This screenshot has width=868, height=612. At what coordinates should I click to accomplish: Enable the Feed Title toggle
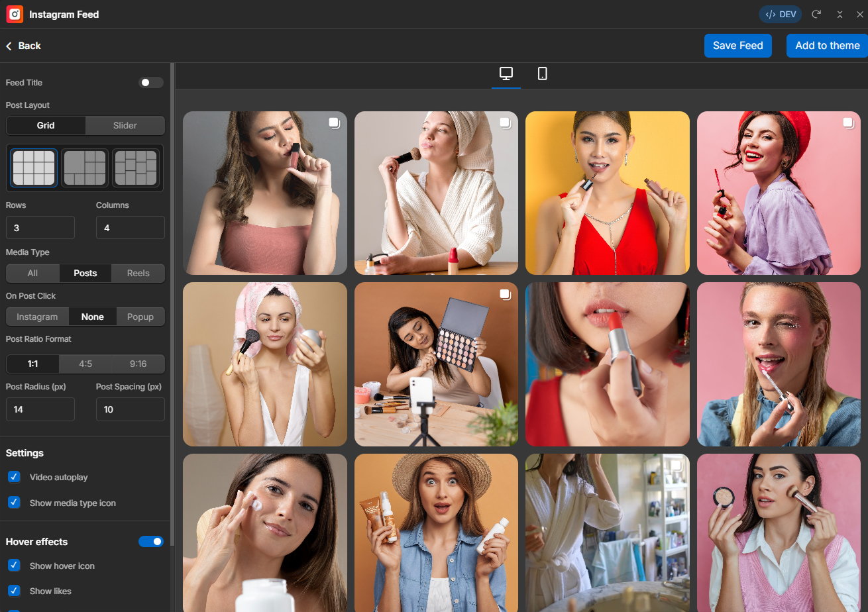[x=151, y=83]
